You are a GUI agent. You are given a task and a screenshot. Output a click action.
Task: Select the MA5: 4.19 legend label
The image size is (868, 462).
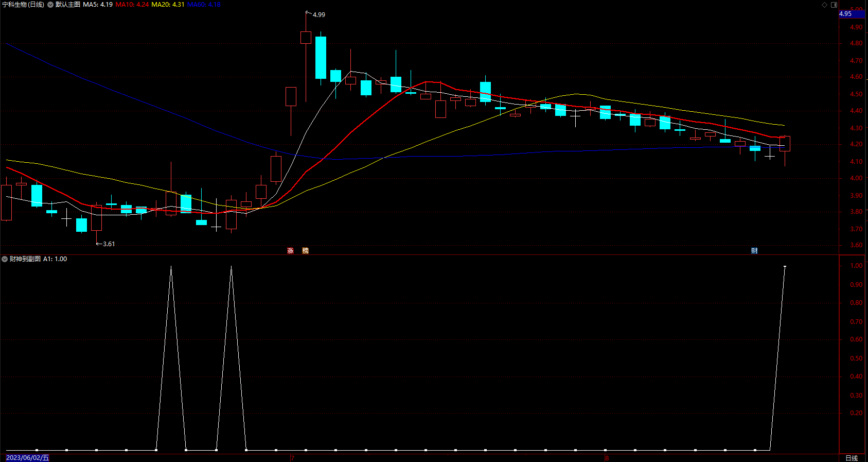coord(98,5)
